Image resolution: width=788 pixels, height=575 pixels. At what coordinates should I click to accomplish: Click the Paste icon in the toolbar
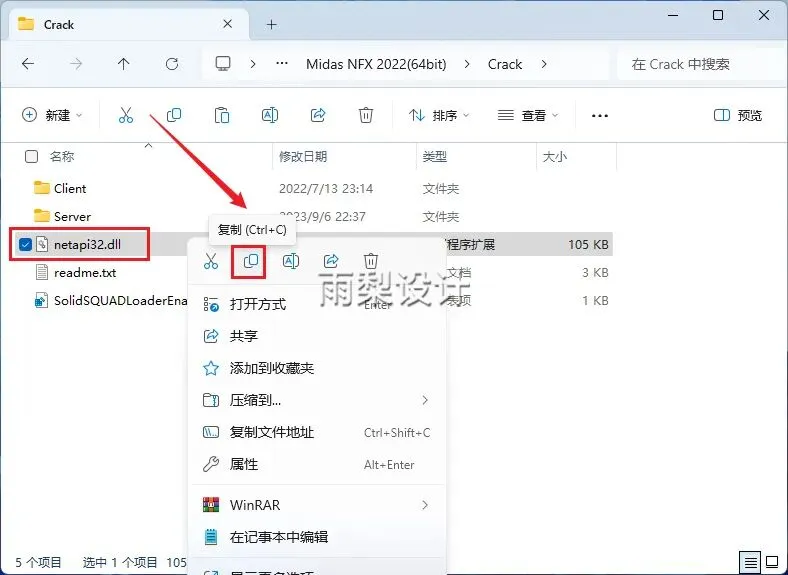(x=222, y=115)
